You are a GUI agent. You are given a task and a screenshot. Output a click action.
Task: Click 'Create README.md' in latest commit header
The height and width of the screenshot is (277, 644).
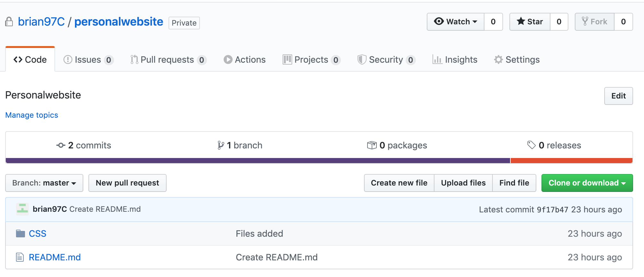click(x=105, y=209)
